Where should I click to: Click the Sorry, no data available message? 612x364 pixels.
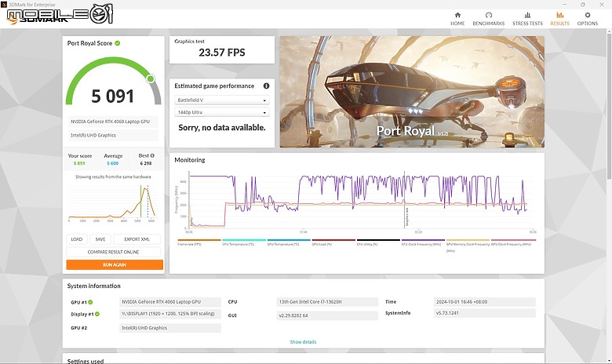pos(222,128)
